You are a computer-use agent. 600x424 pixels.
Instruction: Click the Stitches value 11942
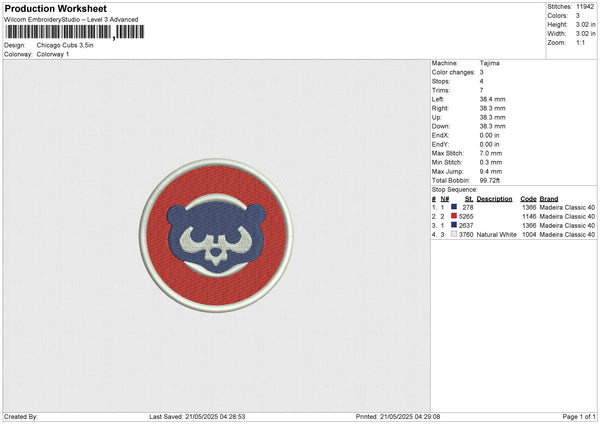[x=585, y=7]
